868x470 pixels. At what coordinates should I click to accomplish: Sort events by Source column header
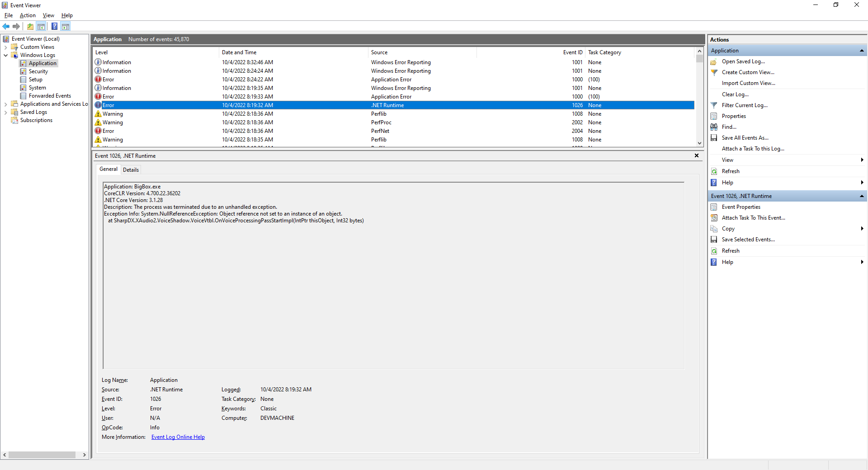click(x=422, y=52)
